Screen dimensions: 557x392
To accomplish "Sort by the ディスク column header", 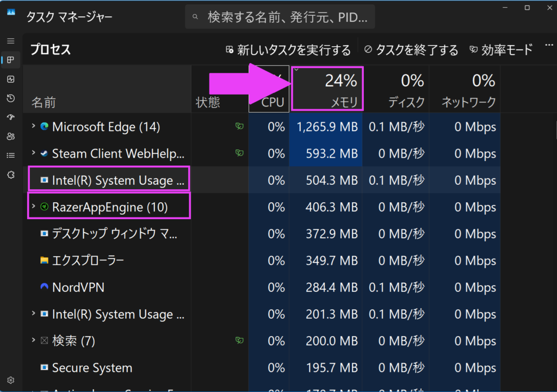I will click(395, 90).
